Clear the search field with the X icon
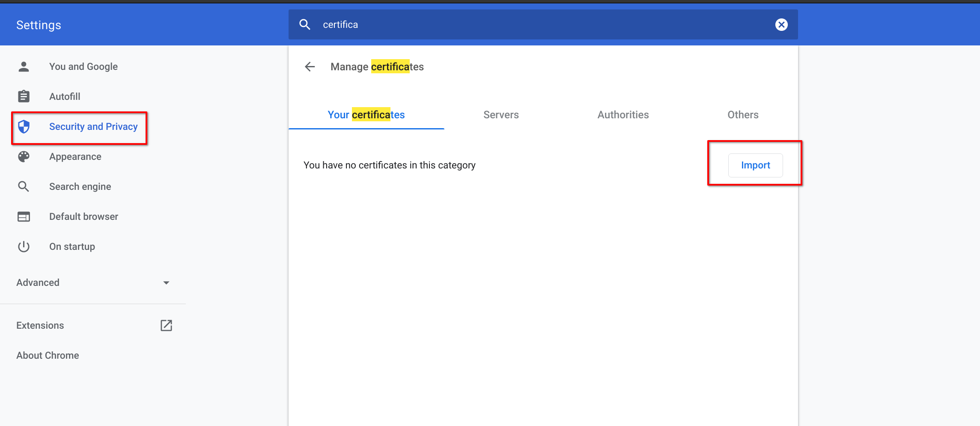 [781, 25]
